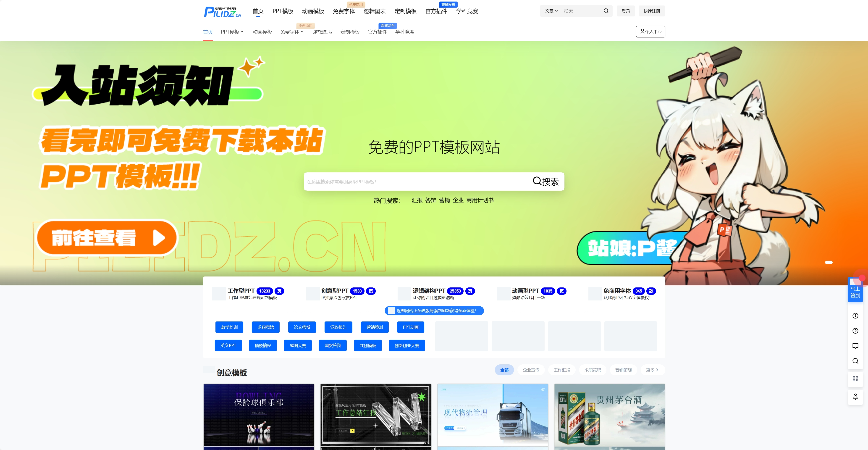Open the 保龄球俱乐部 template thumbnail

point(259,417)
